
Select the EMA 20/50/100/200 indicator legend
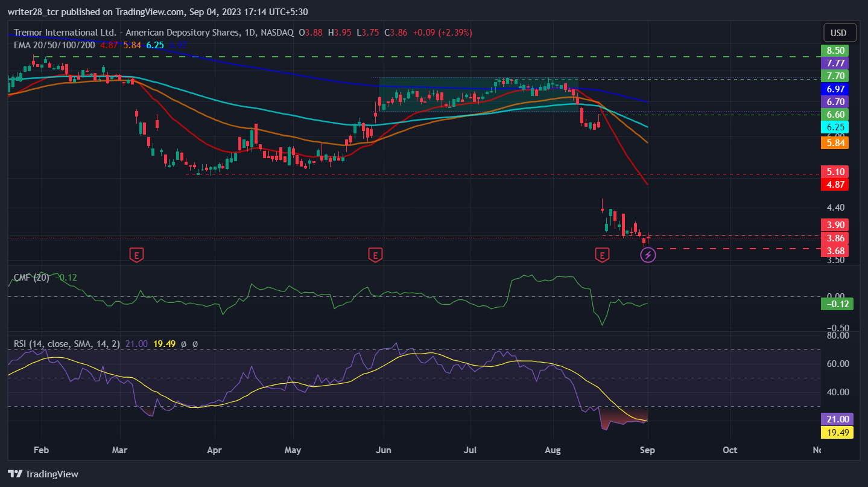(55, 44)
